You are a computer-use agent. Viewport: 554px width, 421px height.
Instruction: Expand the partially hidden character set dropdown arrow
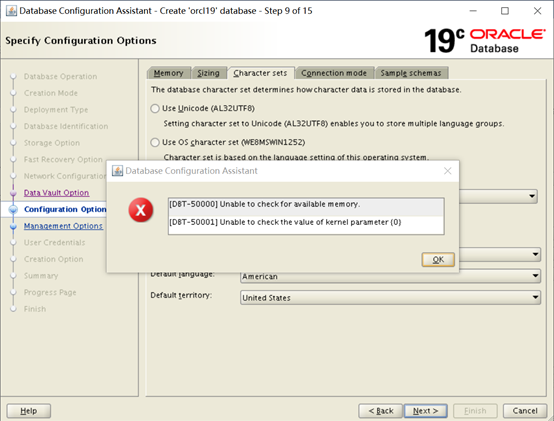tap(532, 196)
